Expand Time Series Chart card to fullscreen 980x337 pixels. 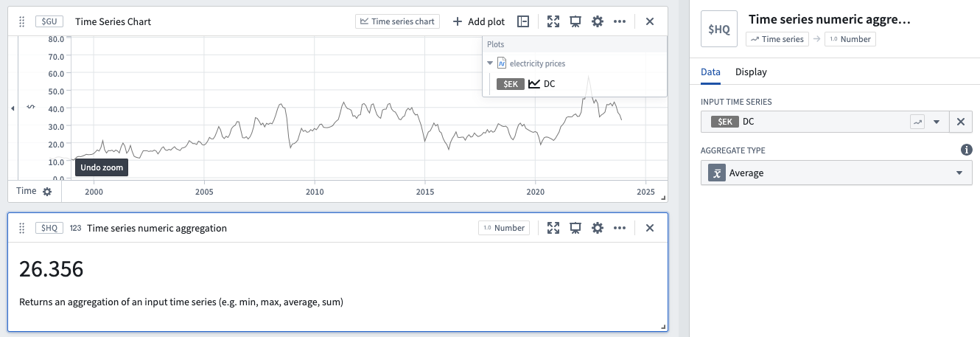tap(553, 21)
